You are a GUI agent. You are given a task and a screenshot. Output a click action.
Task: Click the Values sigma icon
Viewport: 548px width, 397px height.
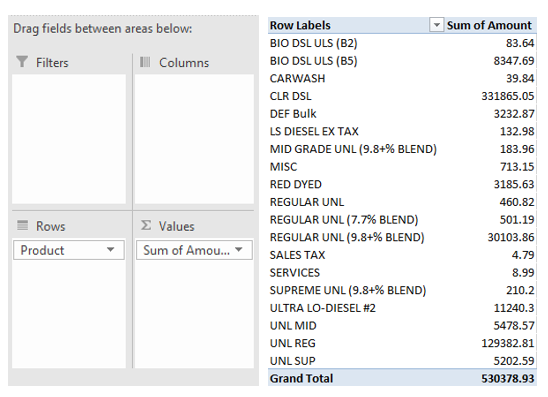[x=146, y=225]
